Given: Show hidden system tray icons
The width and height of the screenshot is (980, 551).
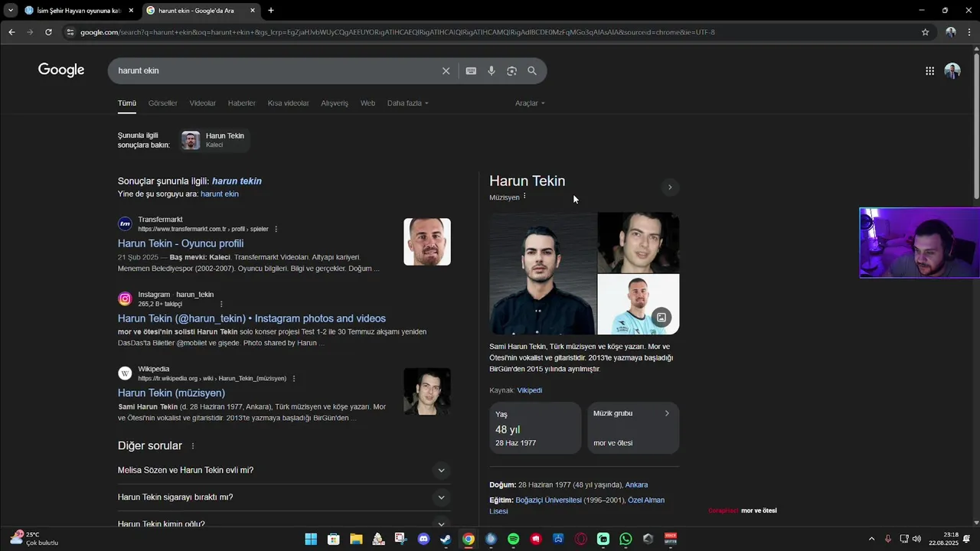Looking at the screenshot, I should [x=871, y=539].
